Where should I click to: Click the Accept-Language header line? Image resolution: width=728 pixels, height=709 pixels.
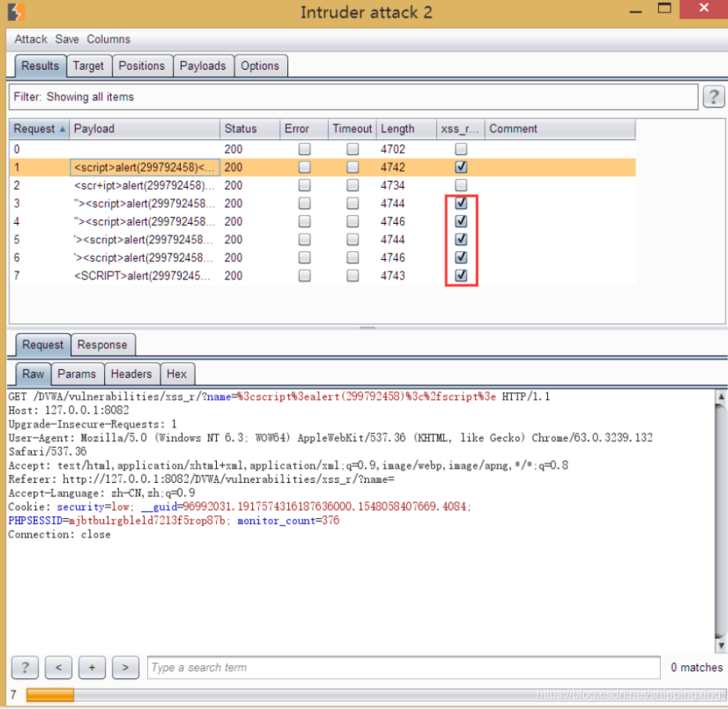pyautogui.click(x=102, y=493)
